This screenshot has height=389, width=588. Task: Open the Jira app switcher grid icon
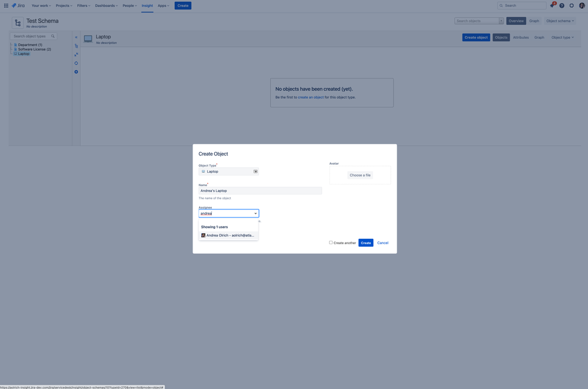(6, 6)
